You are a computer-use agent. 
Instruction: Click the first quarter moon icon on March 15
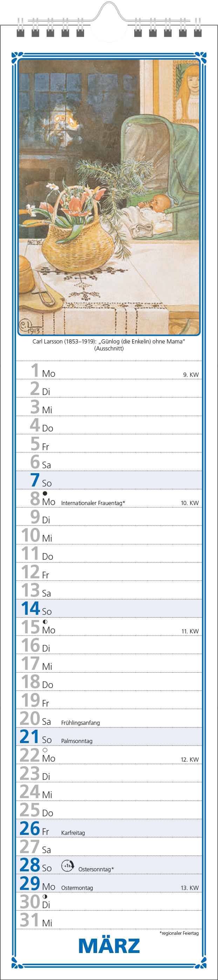45,622
